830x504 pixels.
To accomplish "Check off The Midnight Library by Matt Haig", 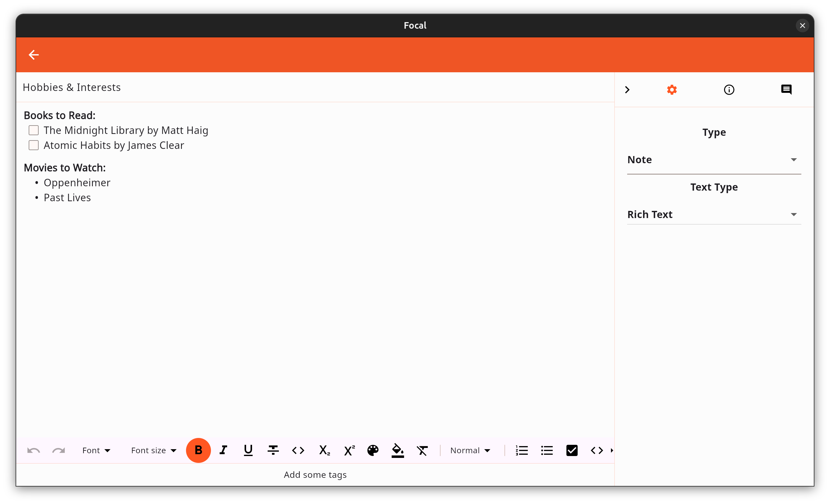I will 33,130.
